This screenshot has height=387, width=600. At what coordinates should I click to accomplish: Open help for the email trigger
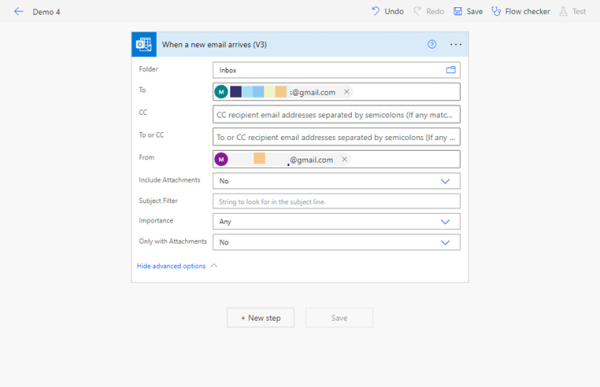[432, 44]
